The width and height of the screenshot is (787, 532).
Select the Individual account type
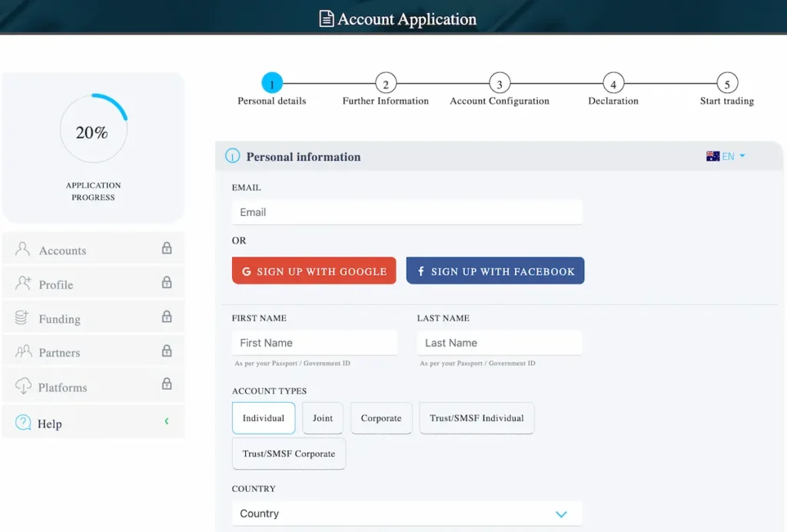tap(264, 418)
